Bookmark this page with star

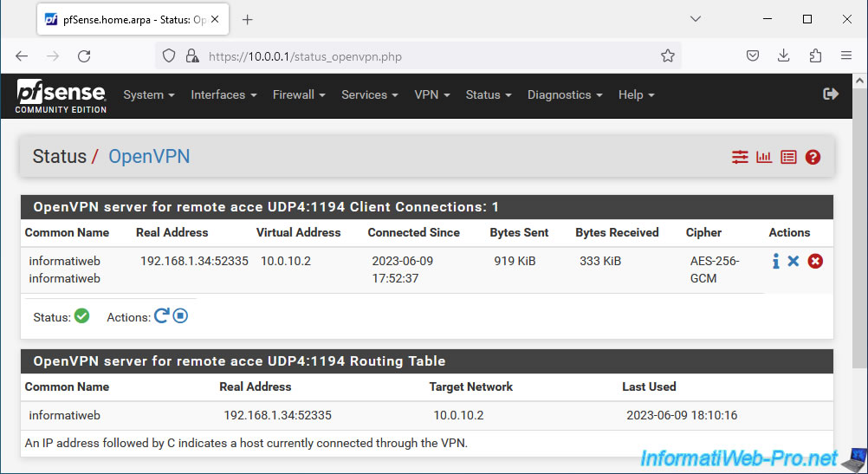(668, 56)
